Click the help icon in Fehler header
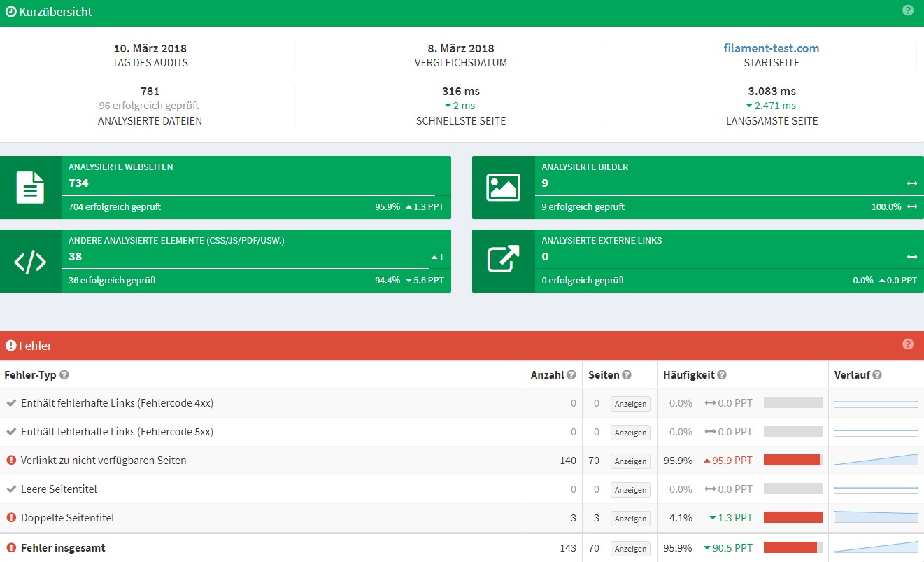Screen dimensions: 924x562 pyautogui.click(x=908, y=344)
